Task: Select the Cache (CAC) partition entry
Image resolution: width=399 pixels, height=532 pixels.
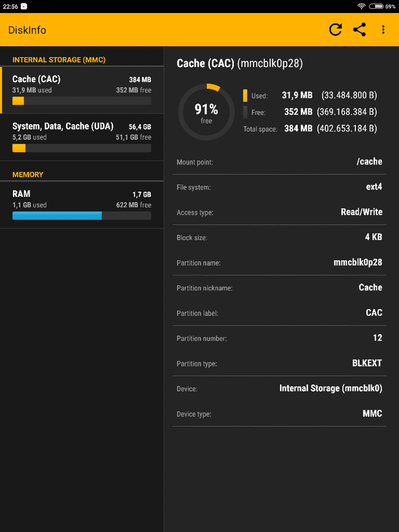Action: (x=82, y=90)
